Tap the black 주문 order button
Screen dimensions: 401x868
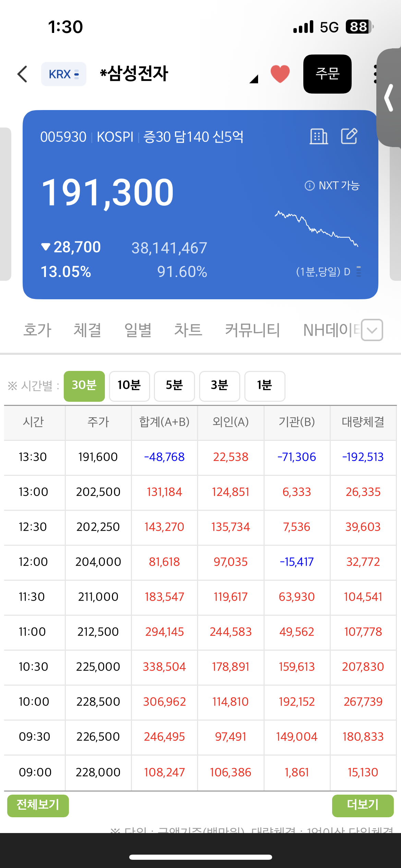tap(327, 74)
